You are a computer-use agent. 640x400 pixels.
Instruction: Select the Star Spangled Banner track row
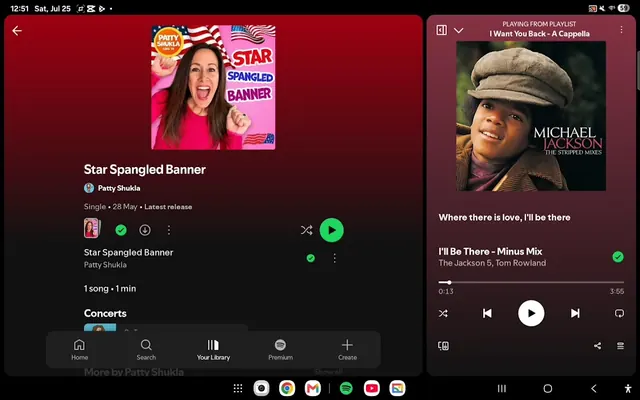pos(213,258)
